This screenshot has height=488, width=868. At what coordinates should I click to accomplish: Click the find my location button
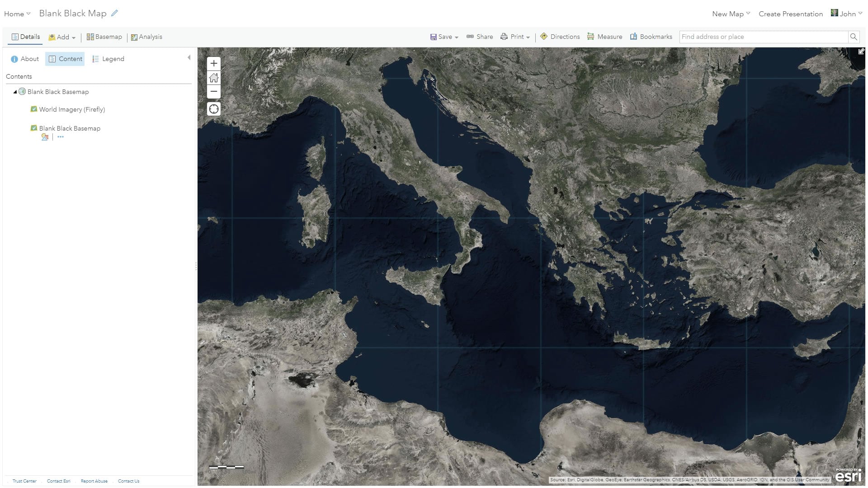214,109
